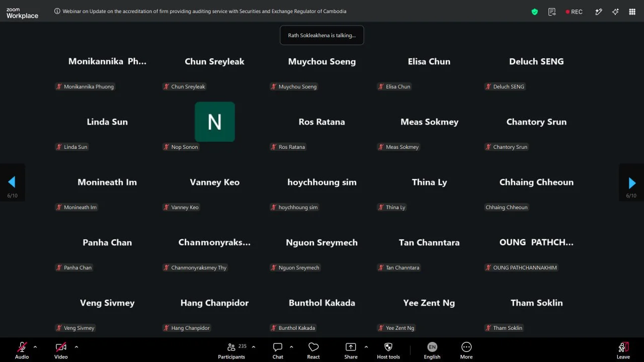The image size is (644, 362).
Task: Start camera with the Video button
Action: coord(61,350)
